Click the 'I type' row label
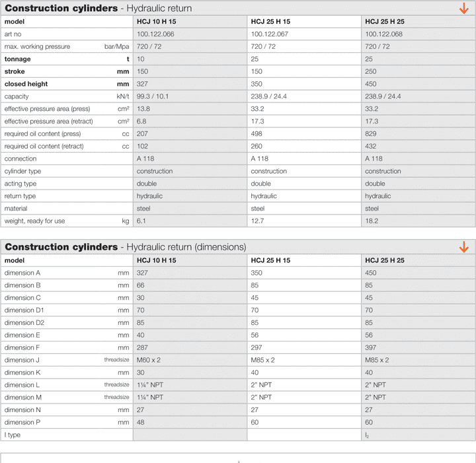476x463 pixels. point(13,435)
